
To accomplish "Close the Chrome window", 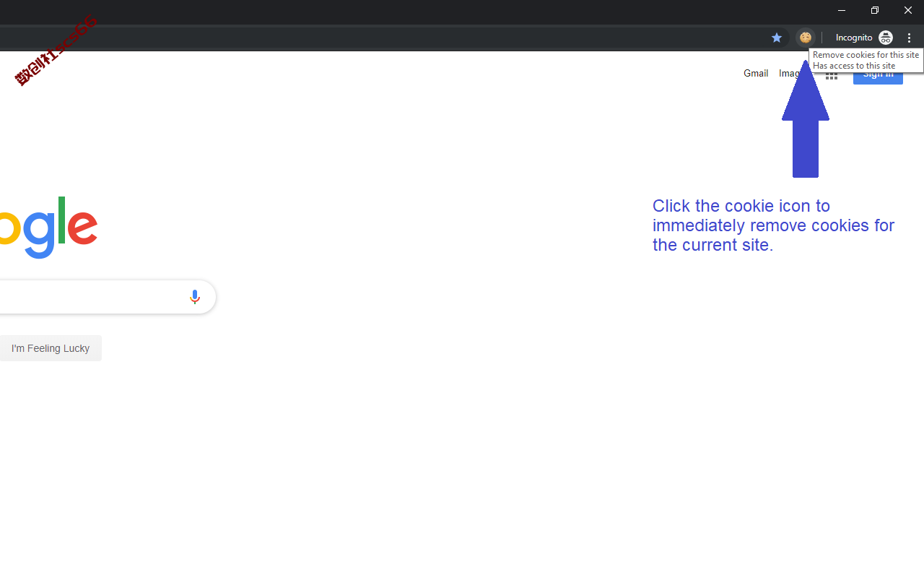I will click(x=907, y=10).
